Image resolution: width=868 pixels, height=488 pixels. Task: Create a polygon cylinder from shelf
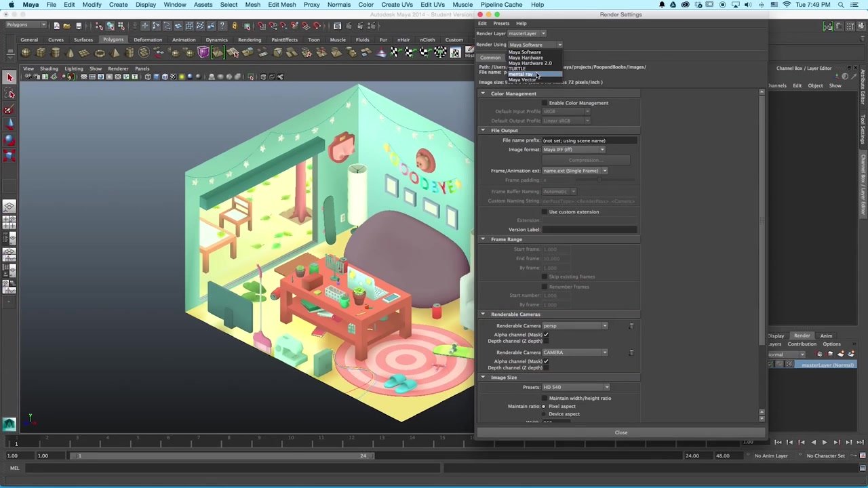[x=56, y=53]
